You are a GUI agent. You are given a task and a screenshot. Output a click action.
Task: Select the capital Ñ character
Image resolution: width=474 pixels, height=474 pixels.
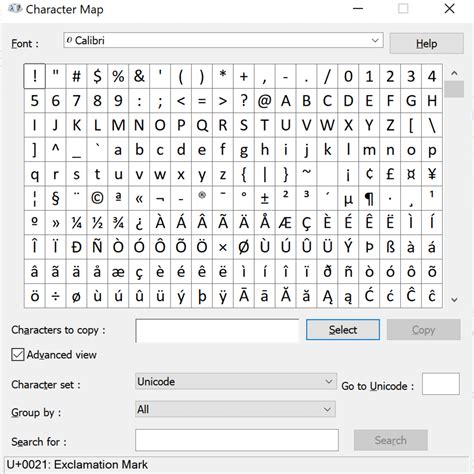97,247
